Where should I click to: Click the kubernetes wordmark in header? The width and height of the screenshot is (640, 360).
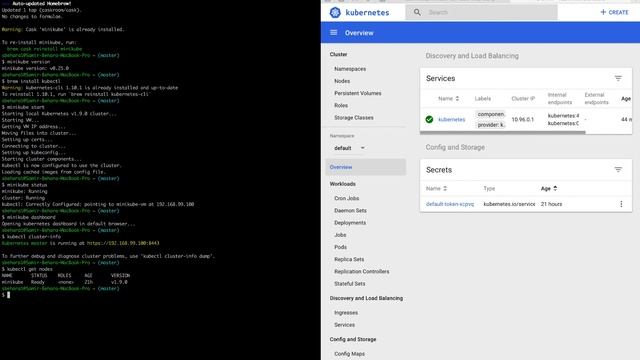(x=367, y=13)
